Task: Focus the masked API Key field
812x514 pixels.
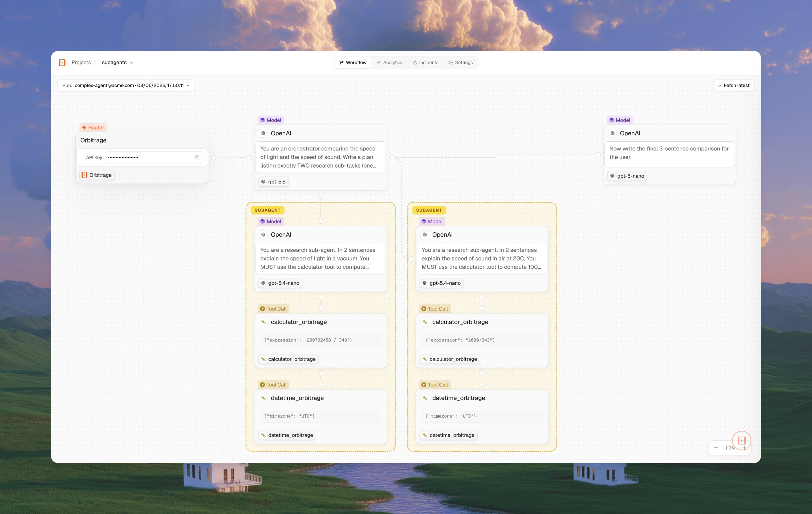Action: [x=154, y=157]
